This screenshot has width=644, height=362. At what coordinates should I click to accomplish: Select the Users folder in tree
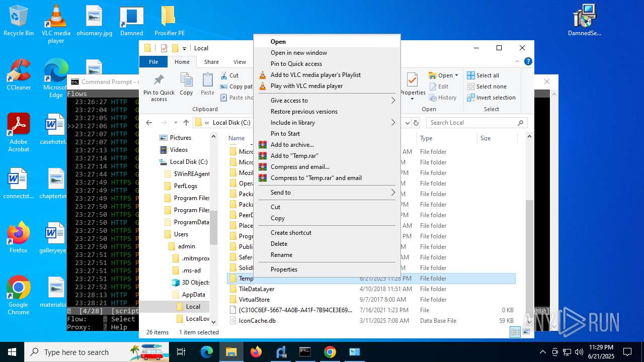pyautogui.click(x=176, y=234)
